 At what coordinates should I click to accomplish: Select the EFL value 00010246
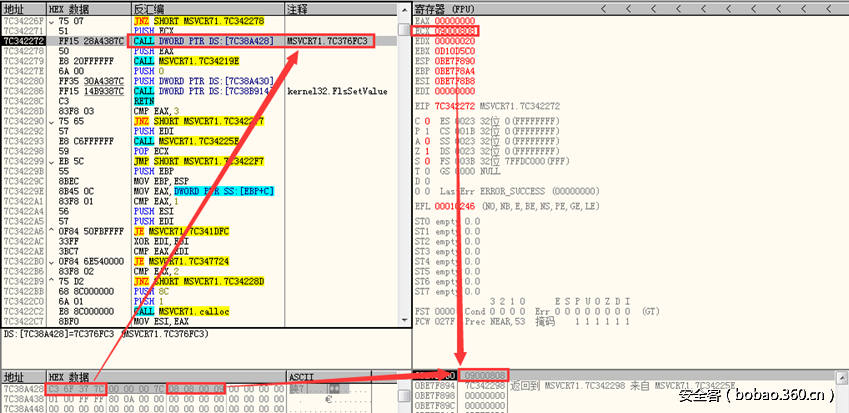point(456,206)
